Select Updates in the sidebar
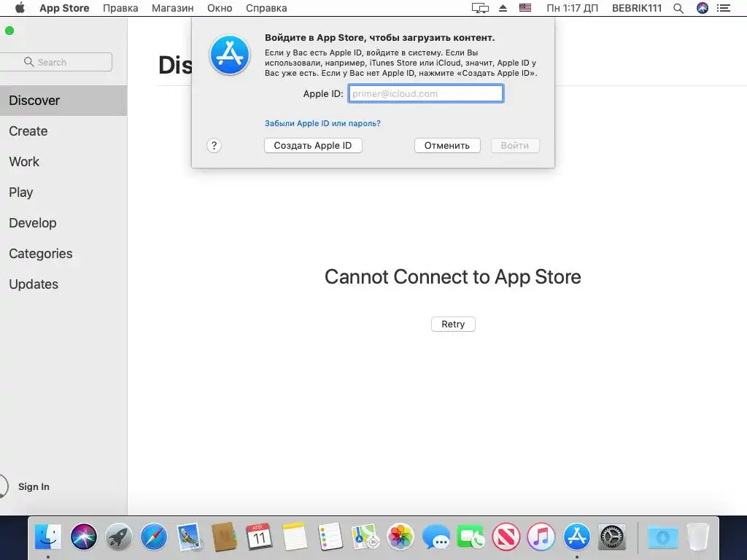Viewport: 747px width, 560px height. coord(63,284)
